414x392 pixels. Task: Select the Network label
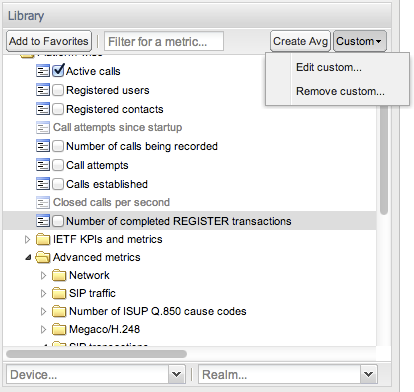tap(89, 275)
